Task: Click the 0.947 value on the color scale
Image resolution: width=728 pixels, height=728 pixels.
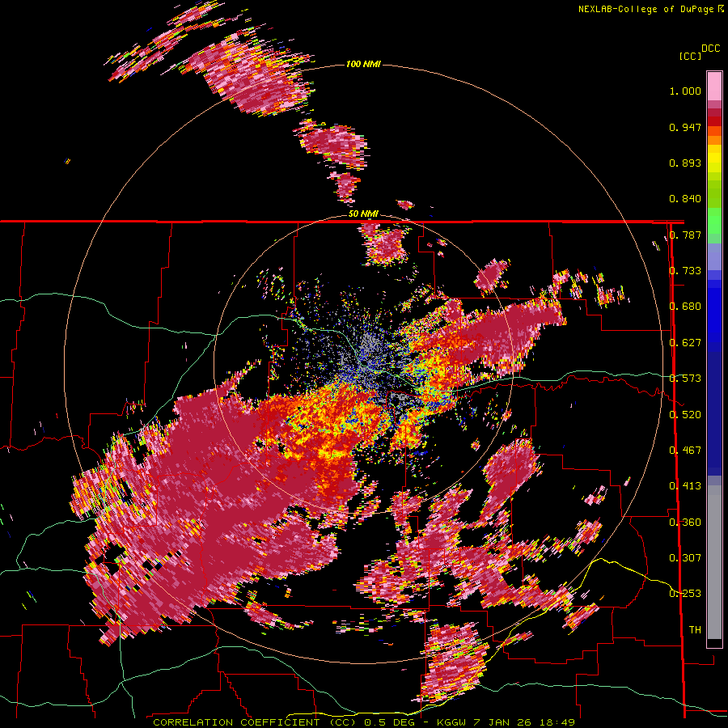Action: (x=685, y=127)
